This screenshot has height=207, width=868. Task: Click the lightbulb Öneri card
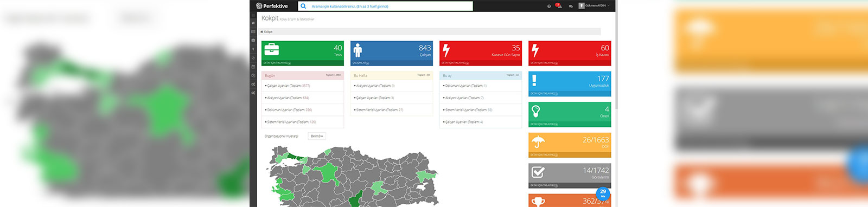(570, 114)
